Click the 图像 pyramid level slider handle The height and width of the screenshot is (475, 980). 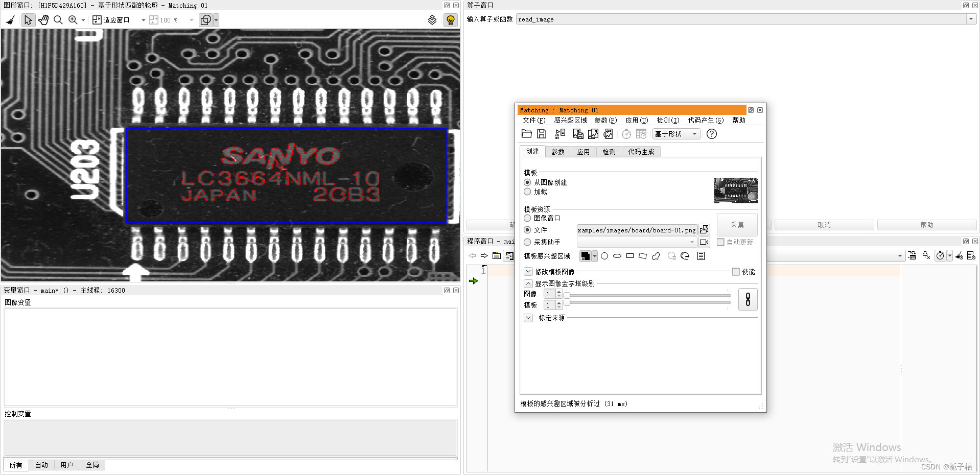tap(567, 295)
